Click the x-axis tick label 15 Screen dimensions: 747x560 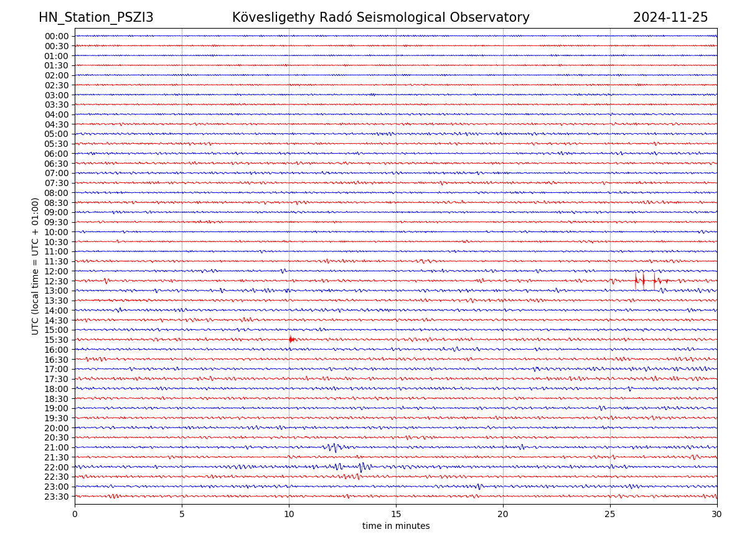(x=396, y=514)
